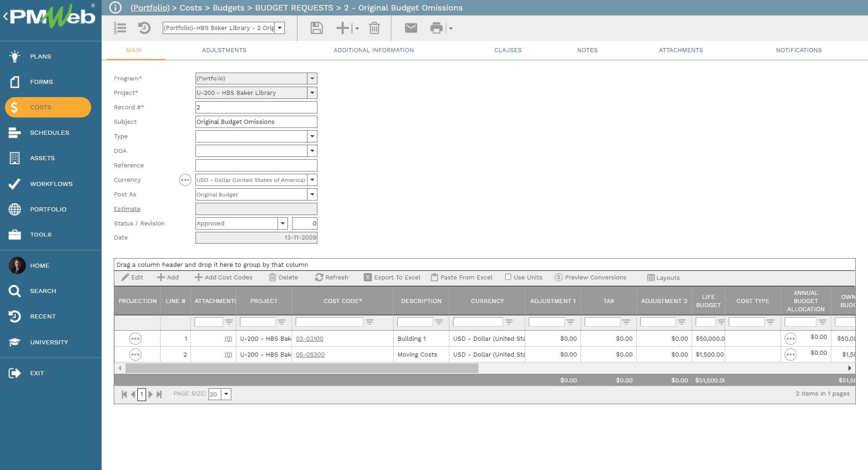868x470 pixels.
Task: Open the record selector dropdown in toolbar
Action: coord(280,28)
